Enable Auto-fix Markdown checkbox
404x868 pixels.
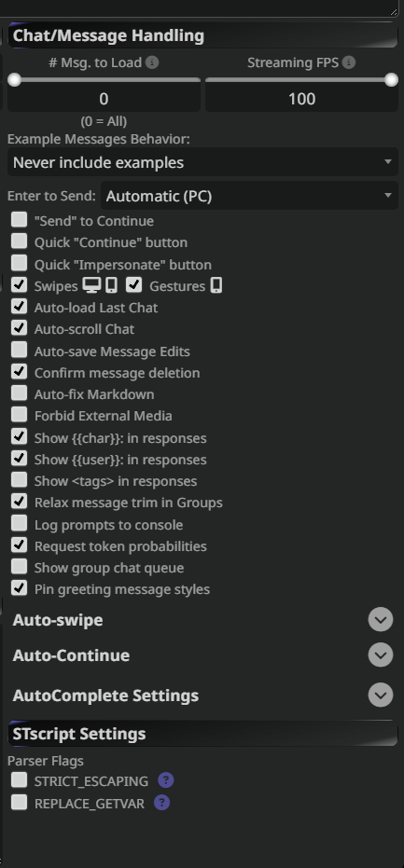20,393
